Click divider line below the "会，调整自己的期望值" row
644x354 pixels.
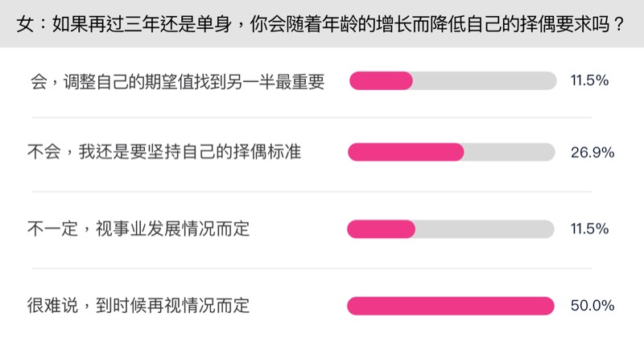pos(322,117)
